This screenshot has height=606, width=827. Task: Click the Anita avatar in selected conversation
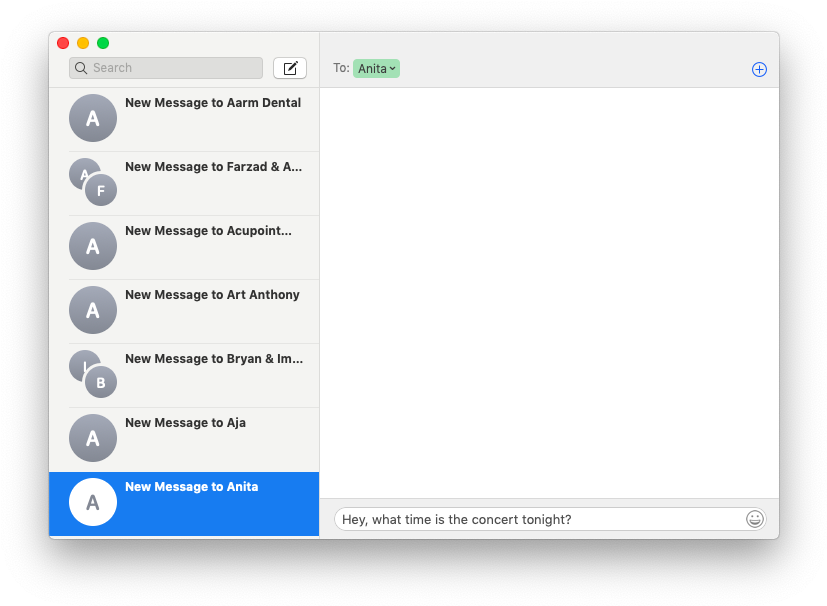(x=93, y=502)
